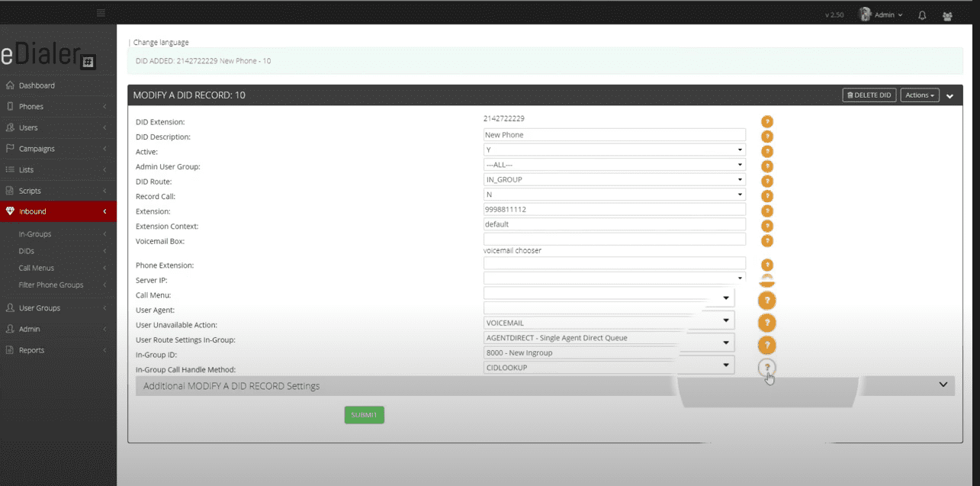Screen dimensions: 980x486
Task: Click the voicemail chooser link
Action: pos(512,250)
